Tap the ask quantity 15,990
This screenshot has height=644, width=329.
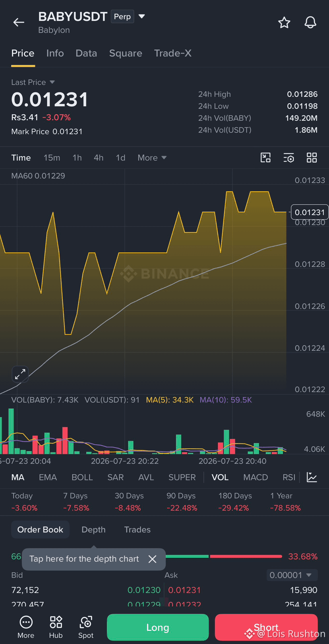[x=304, y=590]
